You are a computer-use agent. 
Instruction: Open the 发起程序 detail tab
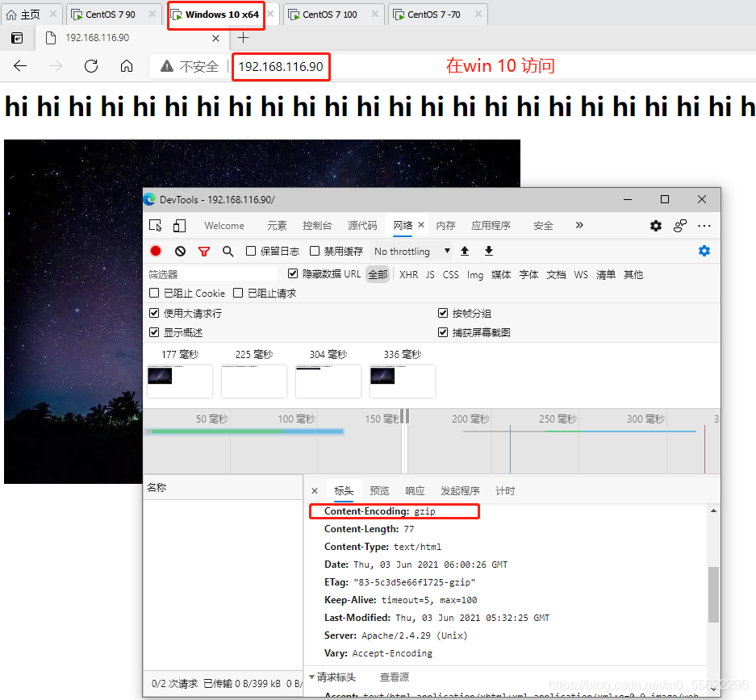[x=460, y=490]
